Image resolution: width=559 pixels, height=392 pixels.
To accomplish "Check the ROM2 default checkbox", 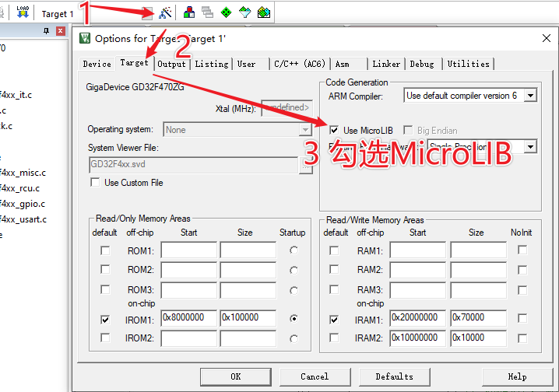I will (x=105, y=269).
